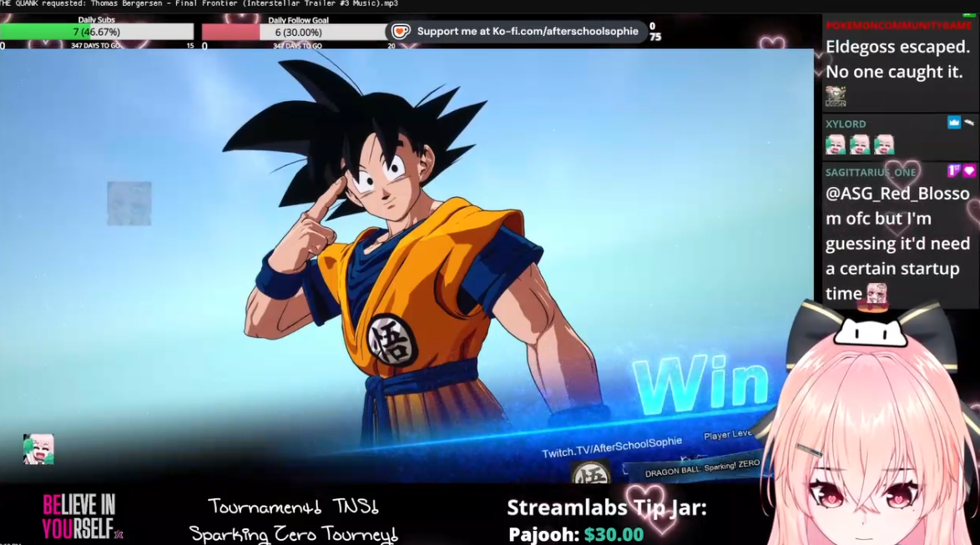
Task: Click the @ASG_Red_Blossom mention in chat
Action: pos(897,205)
